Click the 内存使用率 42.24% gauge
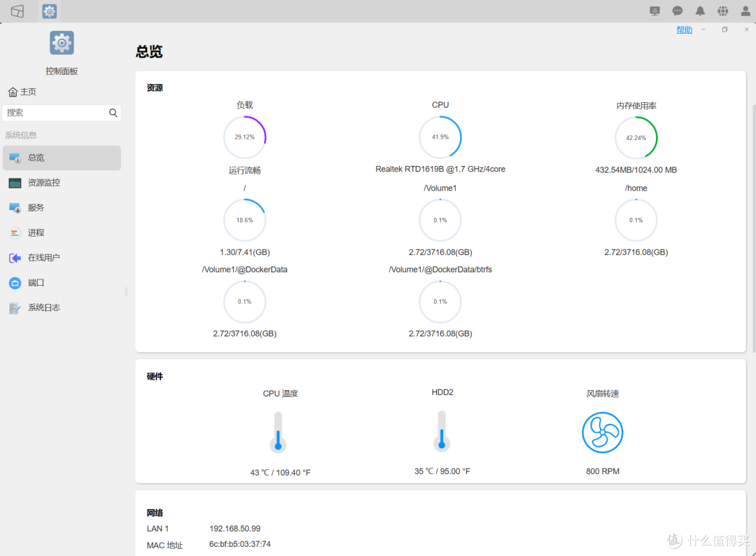The image size is (756, 556). (x=636, y=138)
